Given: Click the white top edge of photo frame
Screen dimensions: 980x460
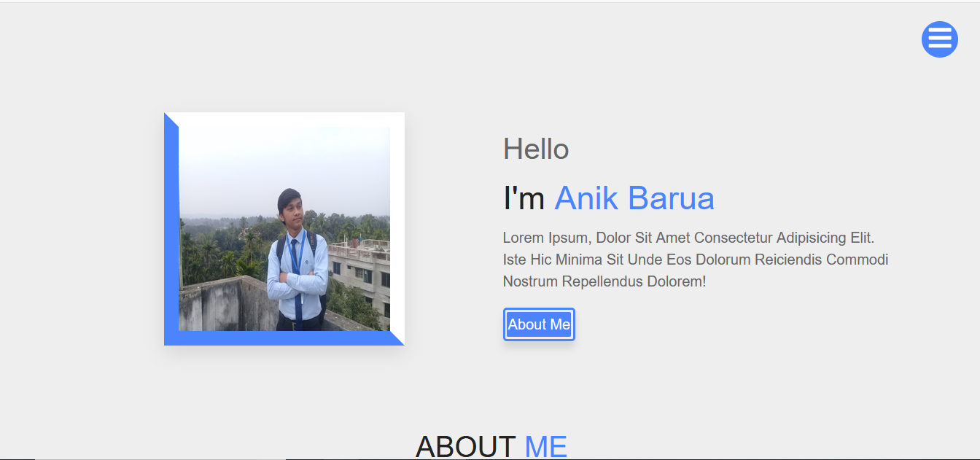Looking at the screenshot, I should point(284,120).
